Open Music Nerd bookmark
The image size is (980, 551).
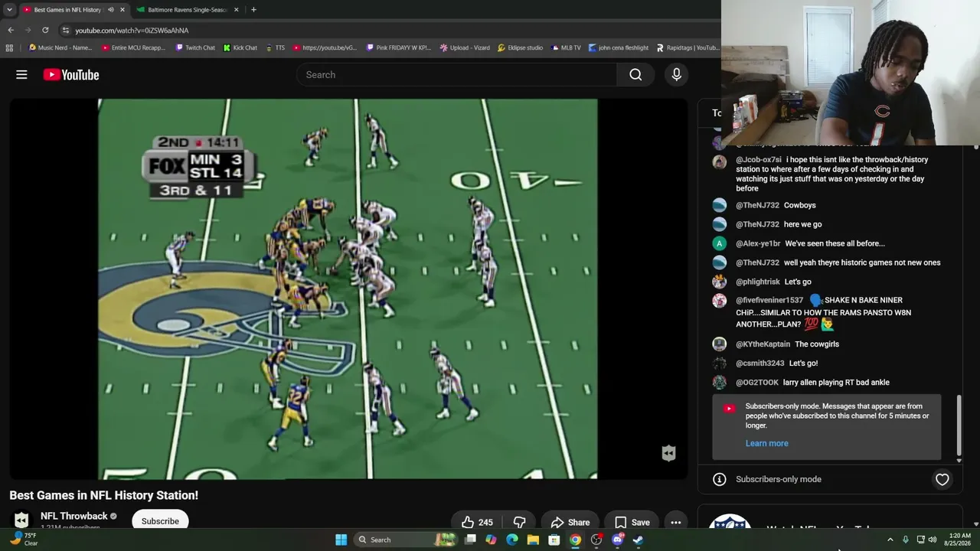(60, 47)
